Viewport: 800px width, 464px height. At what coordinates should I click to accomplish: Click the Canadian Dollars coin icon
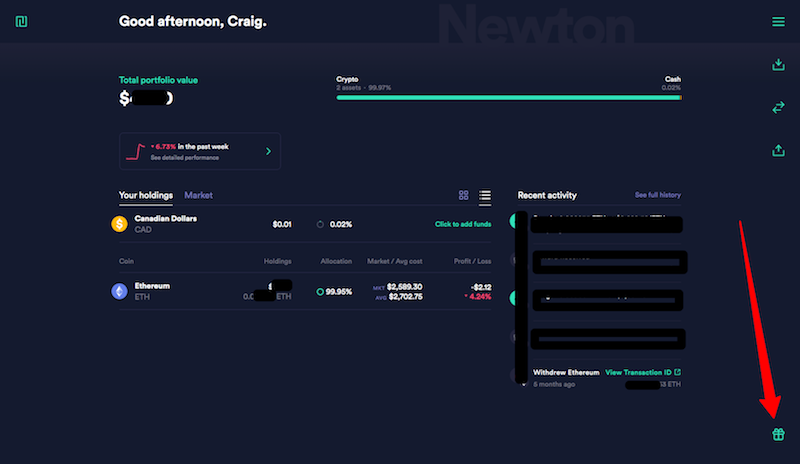click(119, 224)
